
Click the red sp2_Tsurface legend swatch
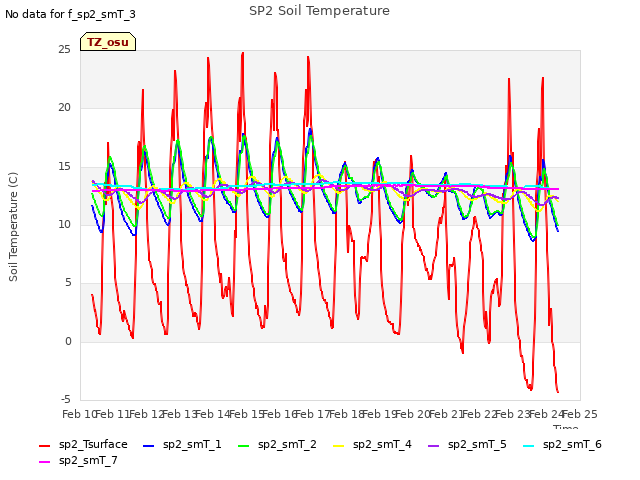pyautogui.click(x=44, y=446)
